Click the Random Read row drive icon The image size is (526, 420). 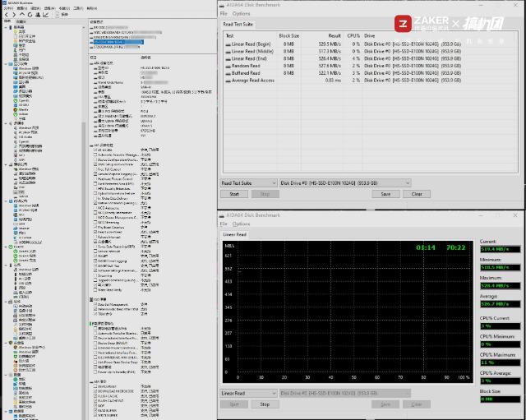(x=228, y=66)
